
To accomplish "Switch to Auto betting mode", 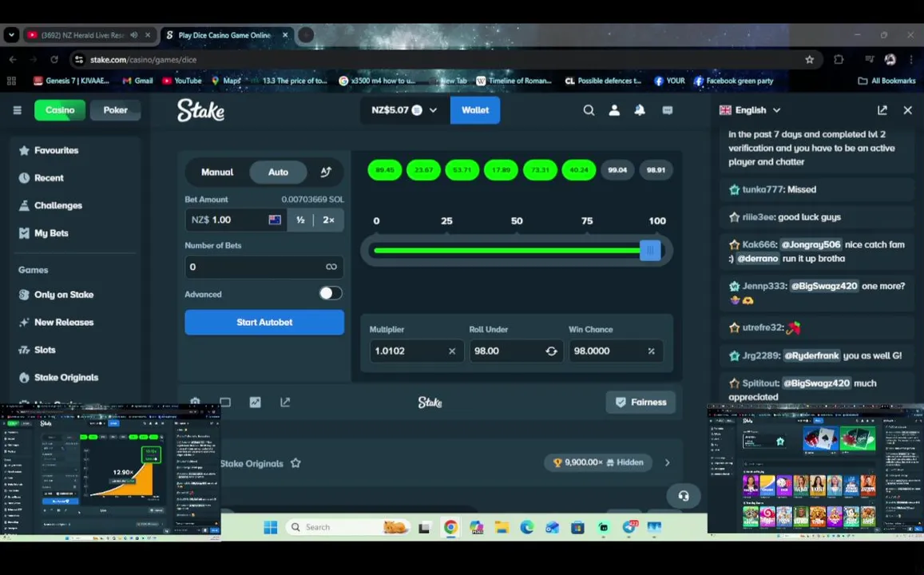I will pos(278,172).
